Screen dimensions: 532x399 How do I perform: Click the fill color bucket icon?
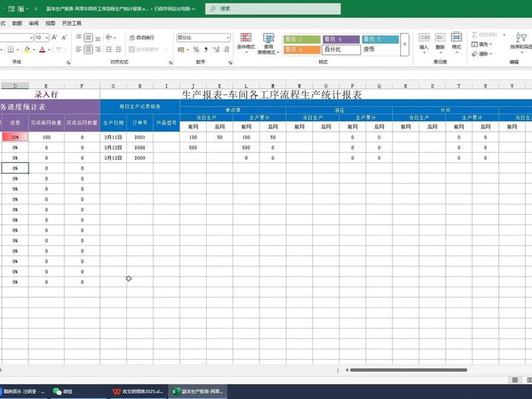(x=27, y=49)
